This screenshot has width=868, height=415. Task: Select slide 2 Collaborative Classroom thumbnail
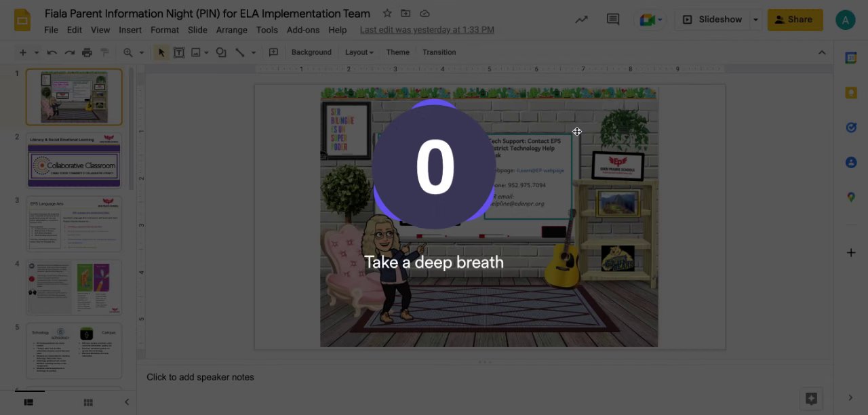(74, 160)
